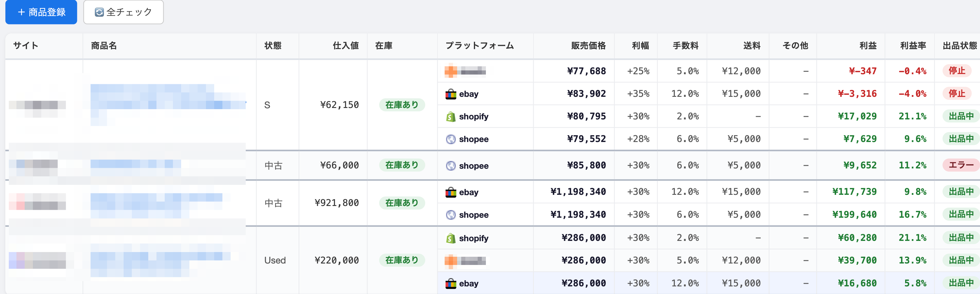
Task: Sort by the 仕入値 column header
Action: (x=346, y=46)
